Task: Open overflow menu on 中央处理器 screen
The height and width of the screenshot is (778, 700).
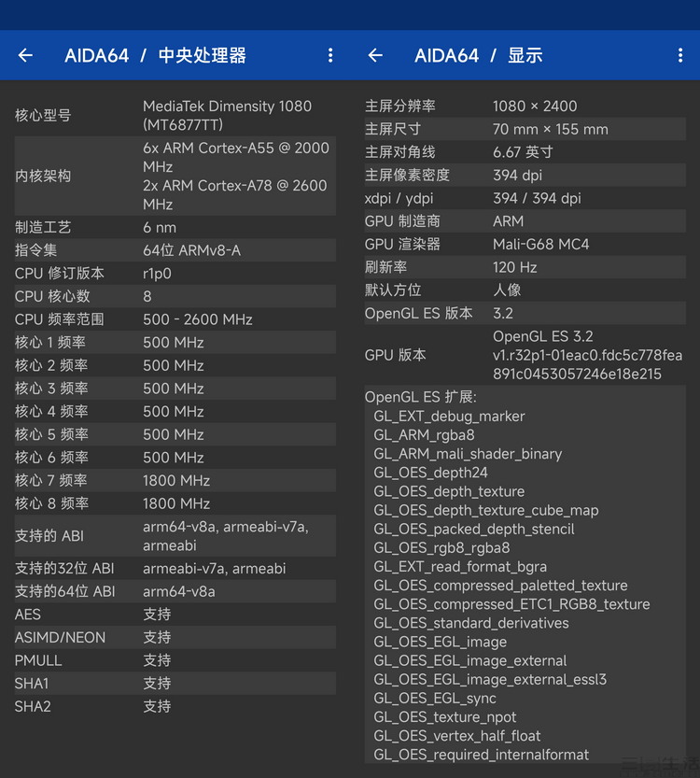Action: coord(330,55)
